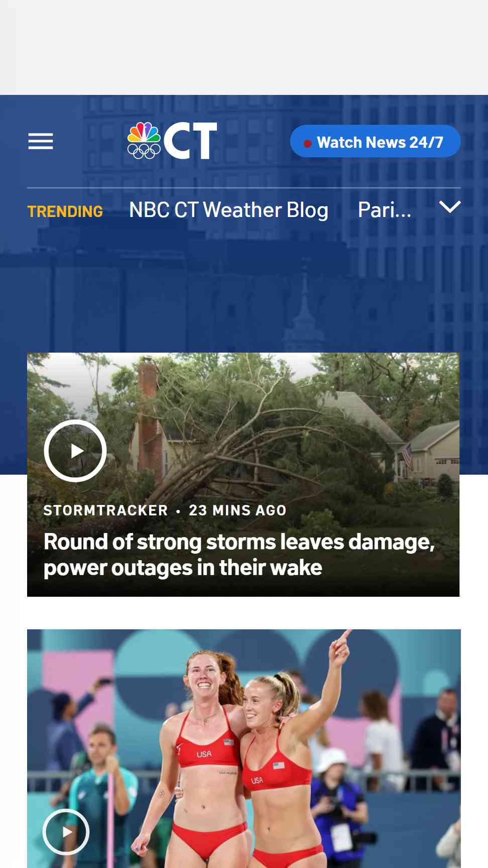Open NBC CT Weather Blog trending link

pyautogui.click(x=228, y=210)
